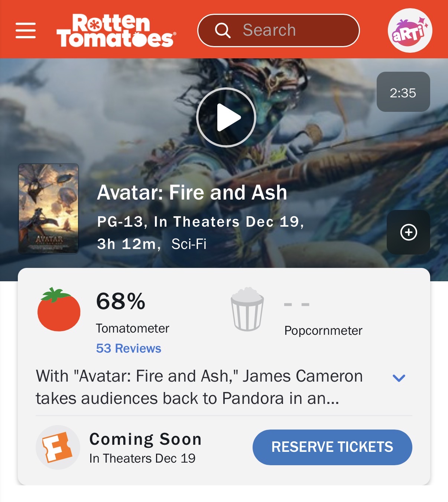This screenshot has height=502, width=448.
Task: Open the hamburger navigation menu
Action: [26, 30]
